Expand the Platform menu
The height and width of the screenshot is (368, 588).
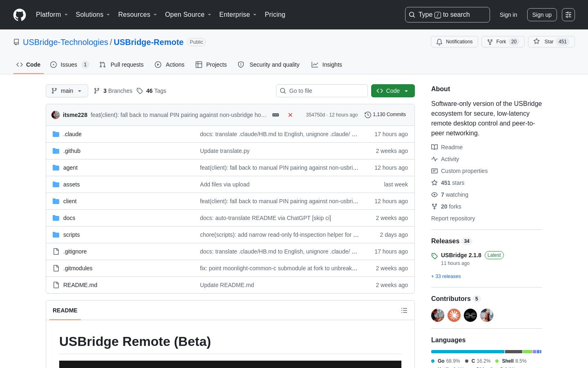point(52,15)
